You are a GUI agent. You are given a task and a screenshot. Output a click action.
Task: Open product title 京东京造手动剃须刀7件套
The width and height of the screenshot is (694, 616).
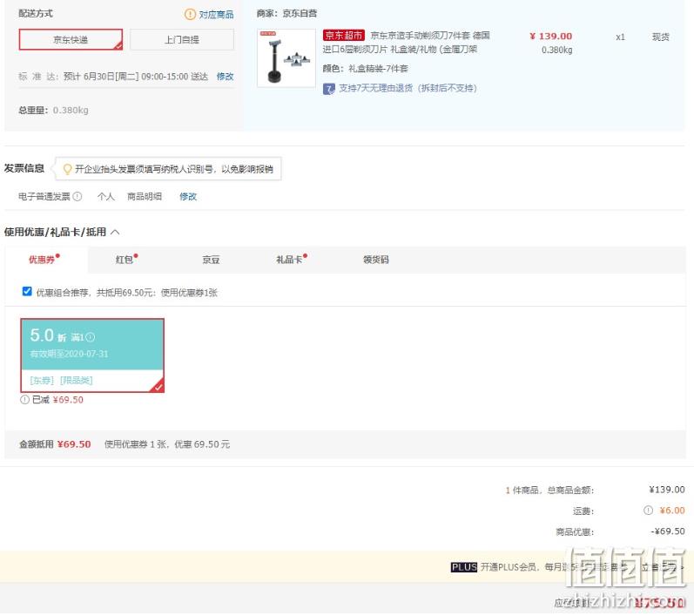pos(406,42)
